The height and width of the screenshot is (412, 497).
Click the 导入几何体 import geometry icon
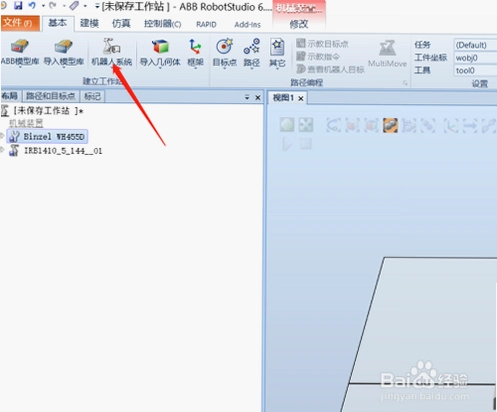coord(160,53)
